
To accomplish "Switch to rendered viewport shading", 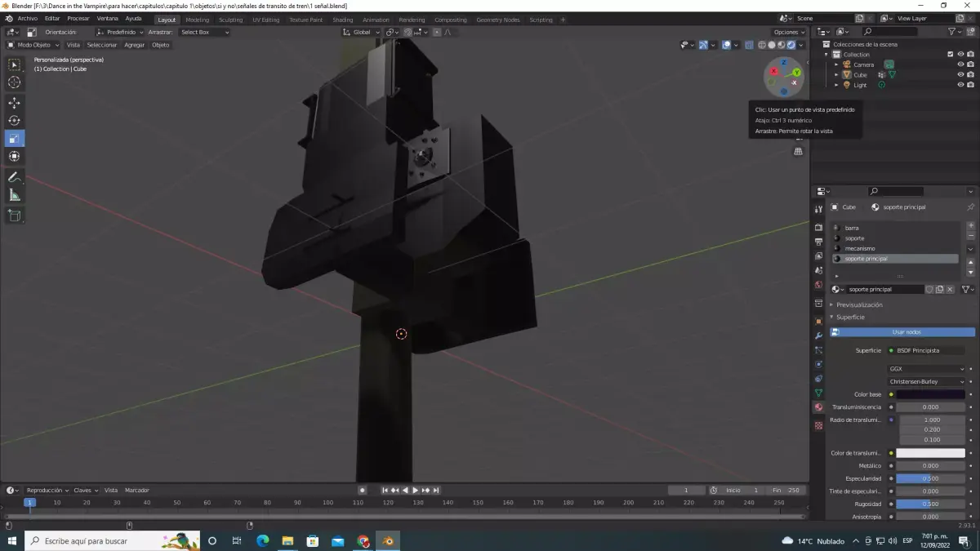I will click(791, 45).
